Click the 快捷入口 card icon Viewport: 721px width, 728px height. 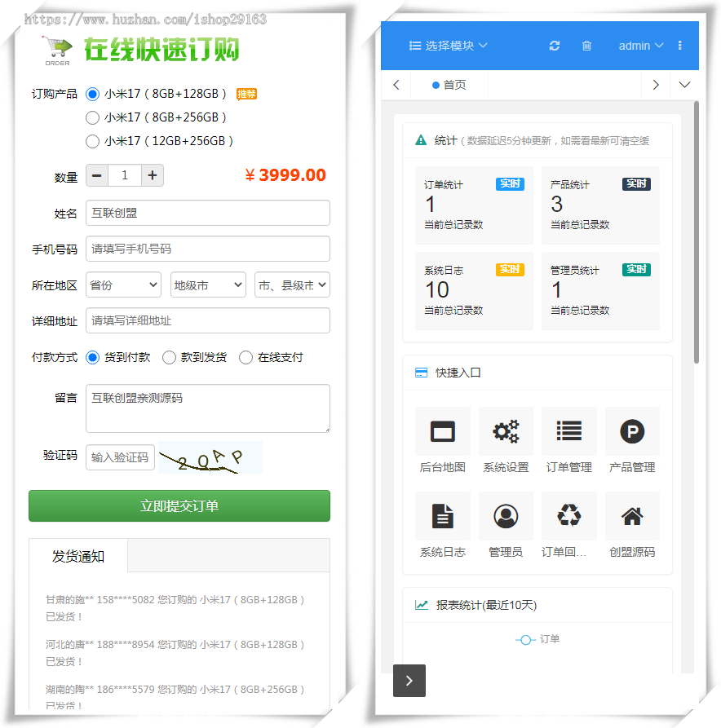click(x=422, y=373)
